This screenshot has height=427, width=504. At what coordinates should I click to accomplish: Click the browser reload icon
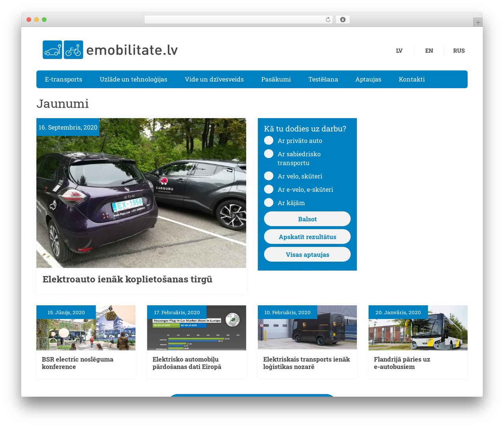[328, 20]
